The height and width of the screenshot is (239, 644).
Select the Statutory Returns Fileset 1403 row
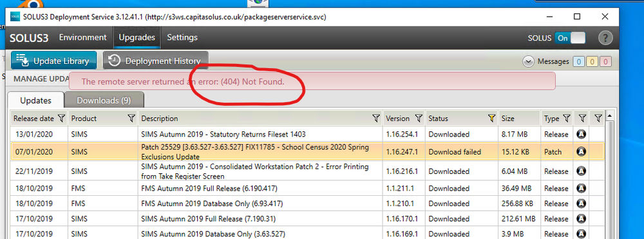pos(307,134)
